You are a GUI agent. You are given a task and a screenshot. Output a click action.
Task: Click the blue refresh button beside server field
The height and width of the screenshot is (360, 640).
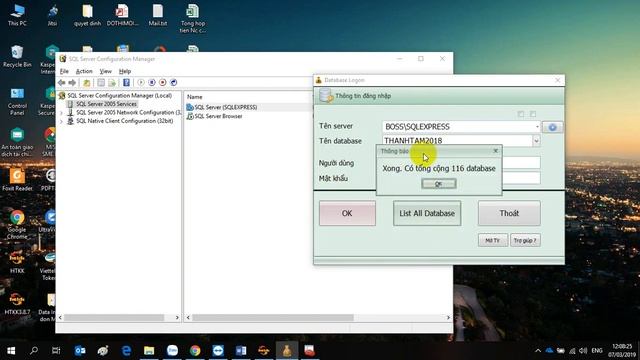[x=552, y=127]
